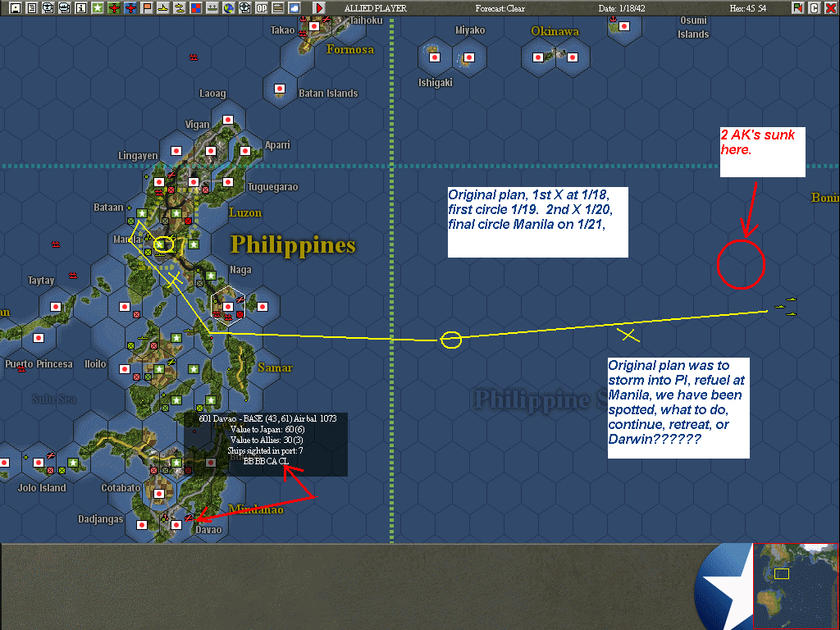The image size is (840, 630).
Task: Click the 'Date: 1/18/42' status text
Action: point(622,8)
